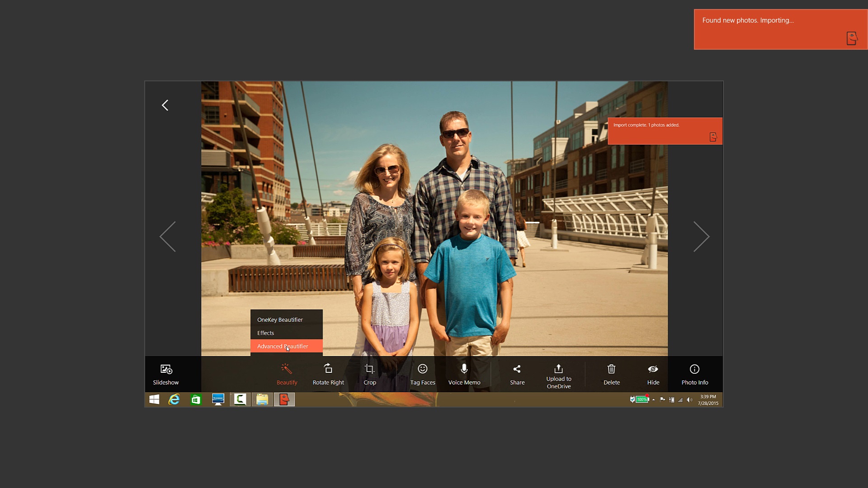This screenshot has width=868, height=488.
Task: Start the Slideshow
Action: click(165, 374)
